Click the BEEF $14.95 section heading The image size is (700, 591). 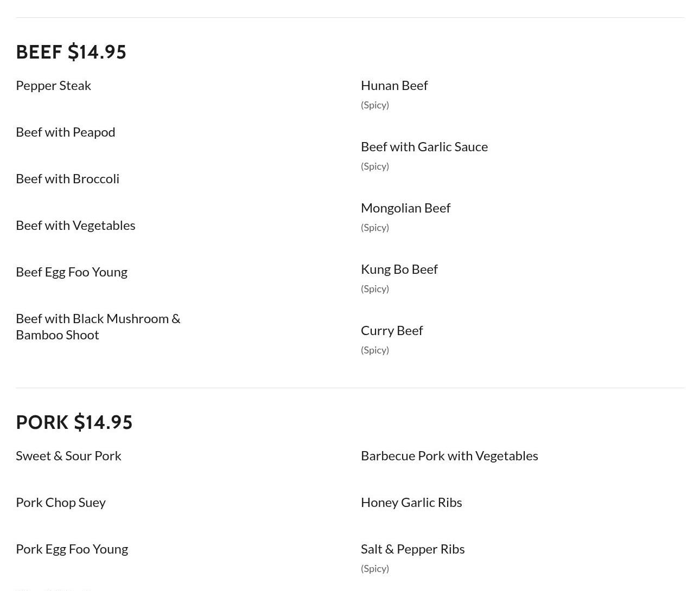pyautogui.click(x=71, y=52)
